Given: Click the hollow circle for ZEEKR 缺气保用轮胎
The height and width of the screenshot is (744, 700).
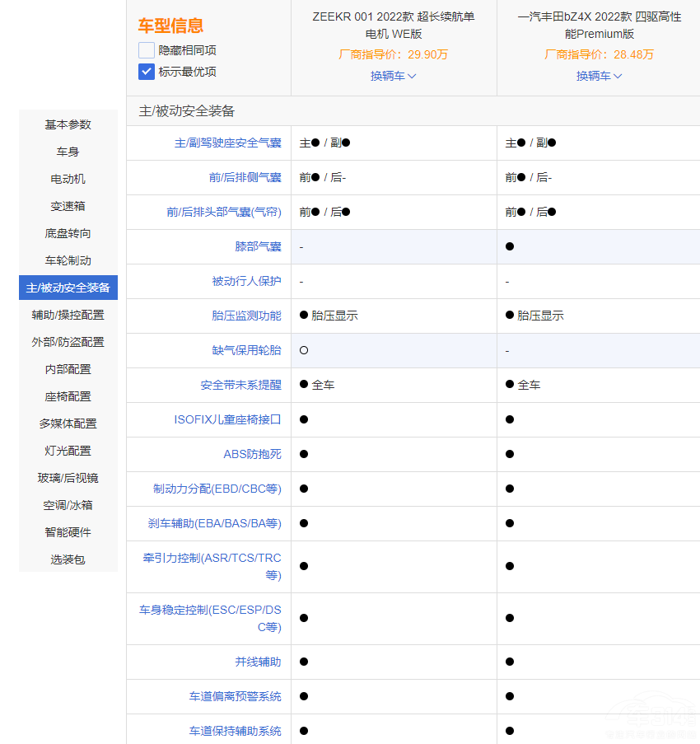Looking at the screenshot, I should (304, 350).
